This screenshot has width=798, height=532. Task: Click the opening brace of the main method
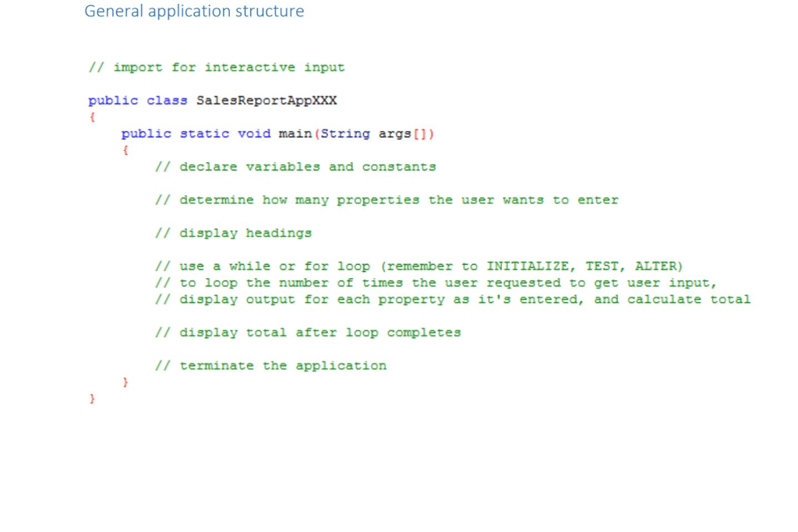click(x=125, y=150)
